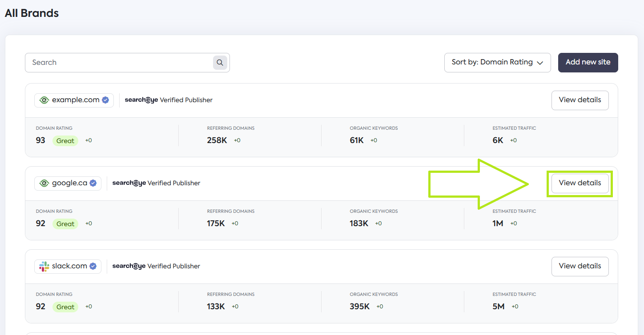Click the slack.com domain chip
Viewport: 644px width, 335px height.
click(68, 266)
